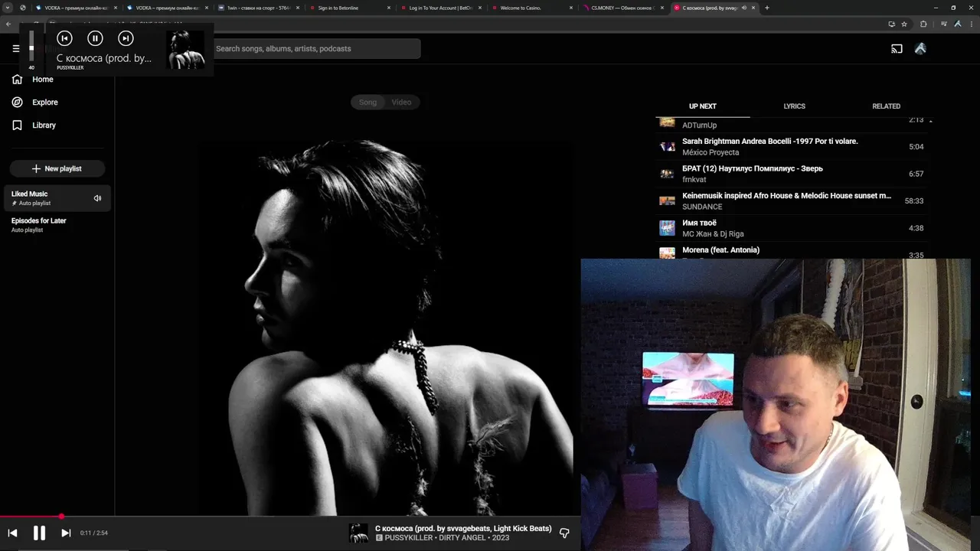Open a new browser tab
This screenshot has height=551, width=980.
coord(766,8)
